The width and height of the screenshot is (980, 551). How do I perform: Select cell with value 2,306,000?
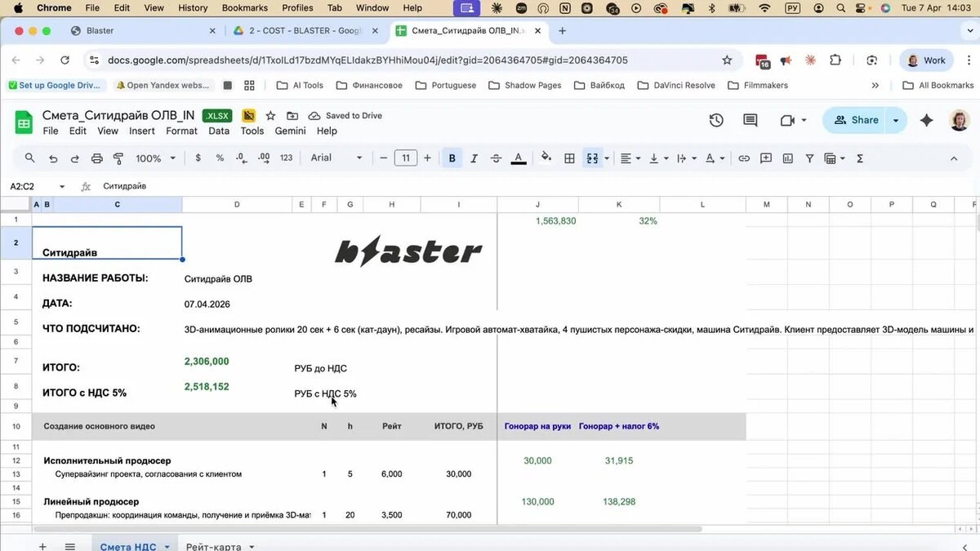[x=207, y=362]
